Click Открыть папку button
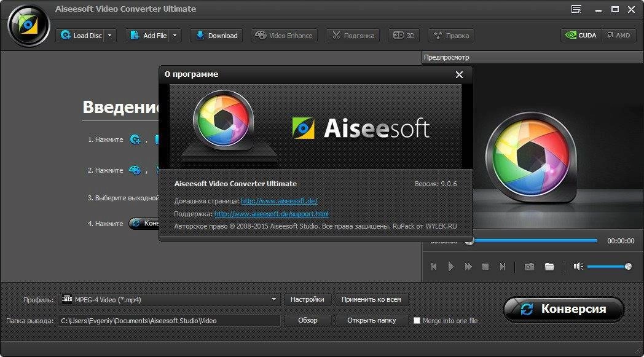 click(x=371, y=320)
